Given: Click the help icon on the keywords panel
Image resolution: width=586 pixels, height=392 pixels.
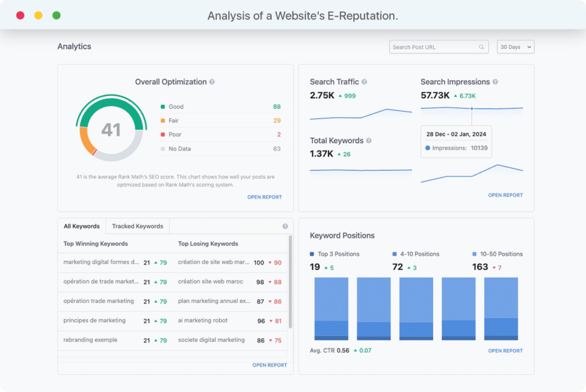Looking at the screenshot, I should coord(285,226).
